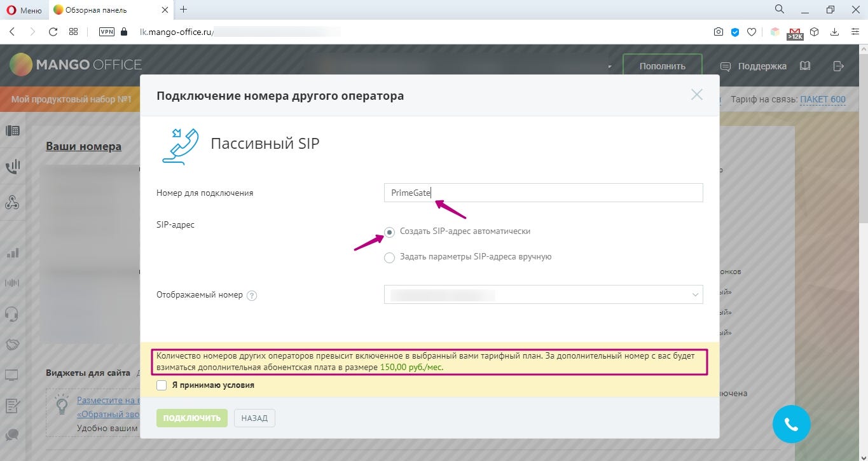Open the Speed Dial start page

coord(73,31)
